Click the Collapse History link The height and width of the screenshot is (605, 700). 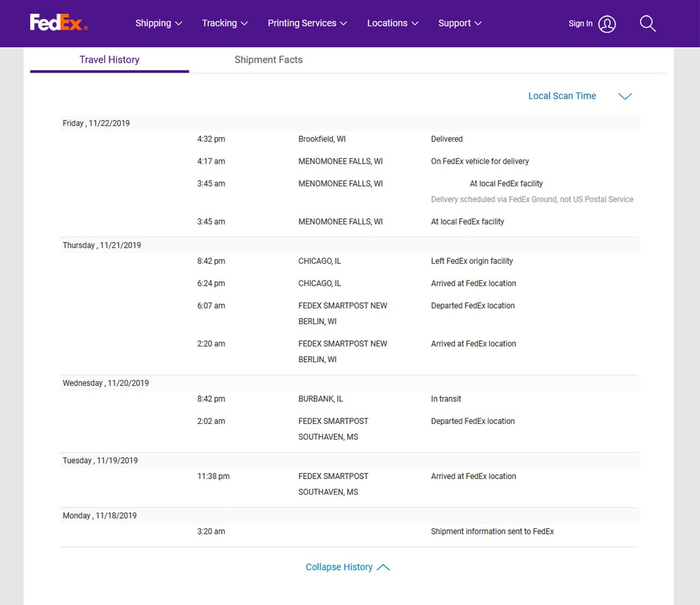point(339,567)
